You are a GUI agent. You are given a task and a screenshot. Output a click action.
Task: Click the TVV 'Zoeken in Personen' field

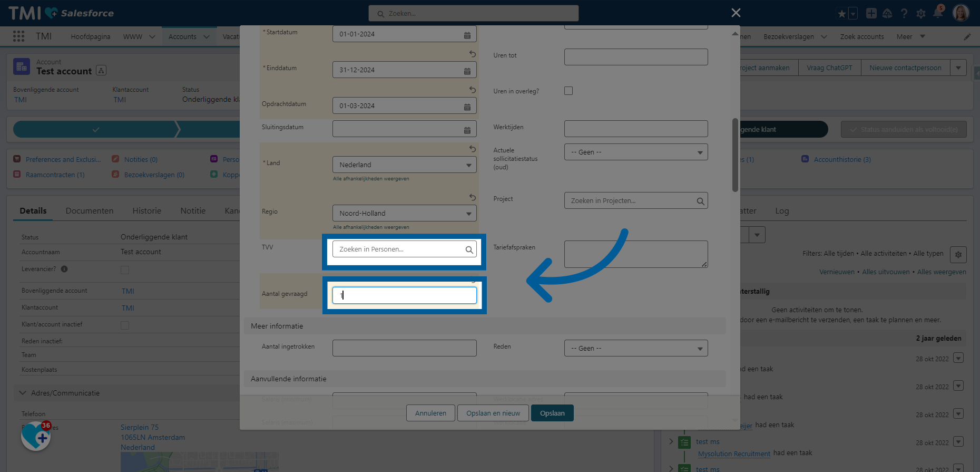pyautogui.click(x=405, y=249)
